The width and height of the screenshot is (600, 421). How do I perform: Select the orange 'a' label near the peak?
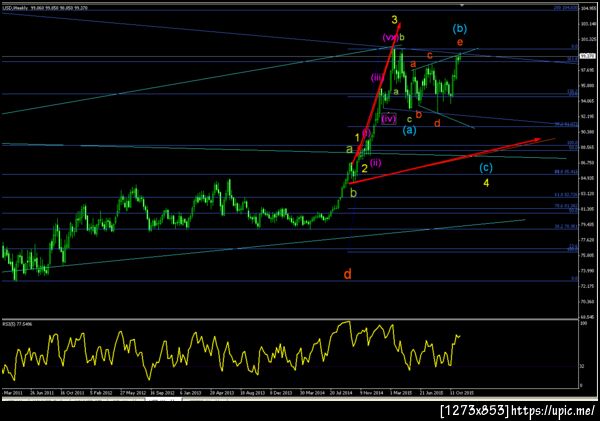coord(413,64)
